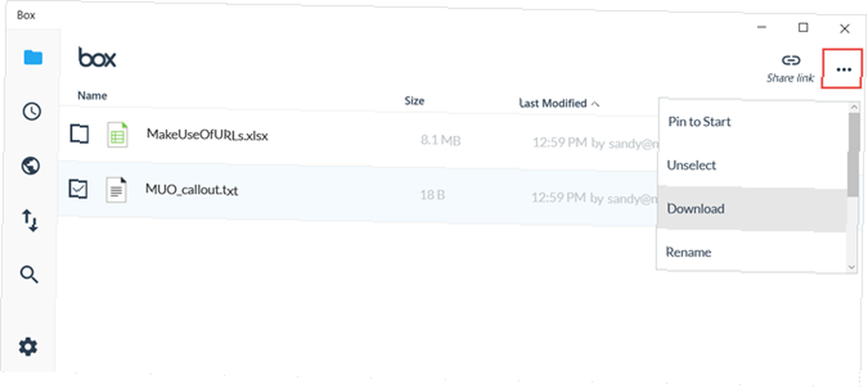Sort files by the Size column
The image size is (868, 389).
[414, 101]
